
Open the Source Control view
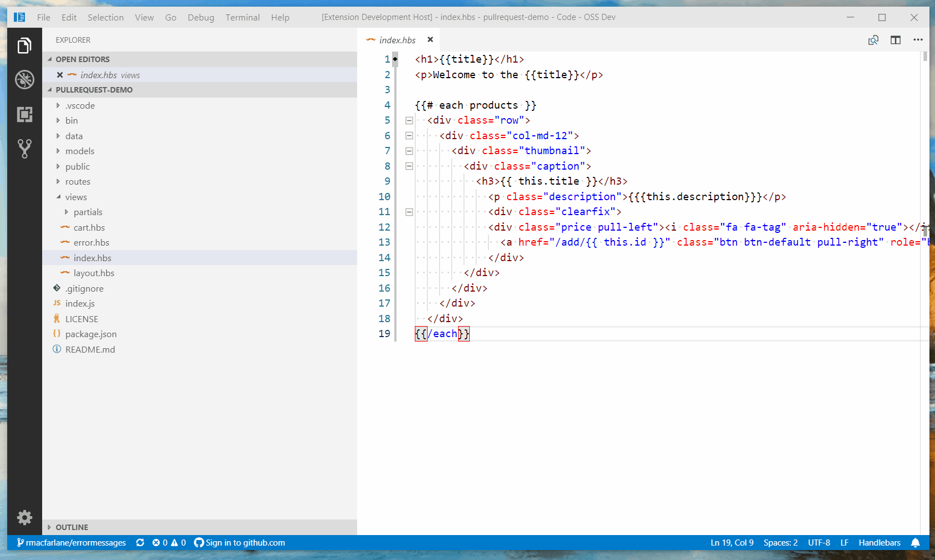[24, 149]
